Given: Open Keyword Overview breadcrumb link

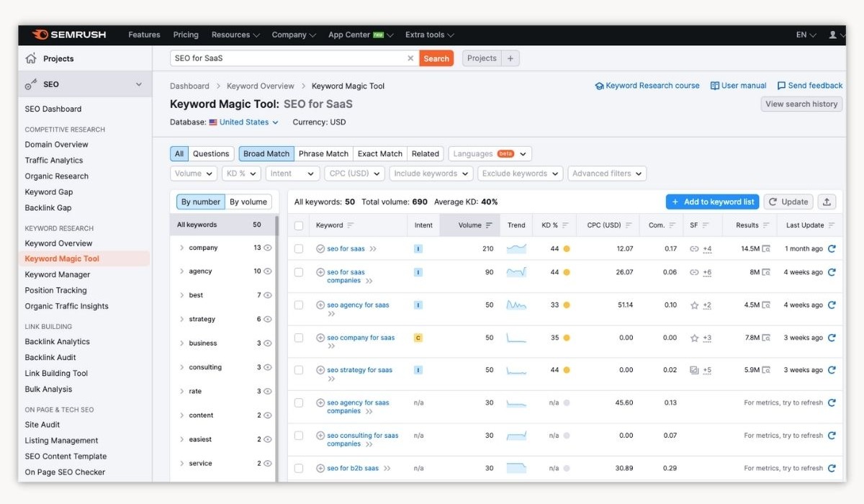Looking at the screenshot, I should 261,86.
